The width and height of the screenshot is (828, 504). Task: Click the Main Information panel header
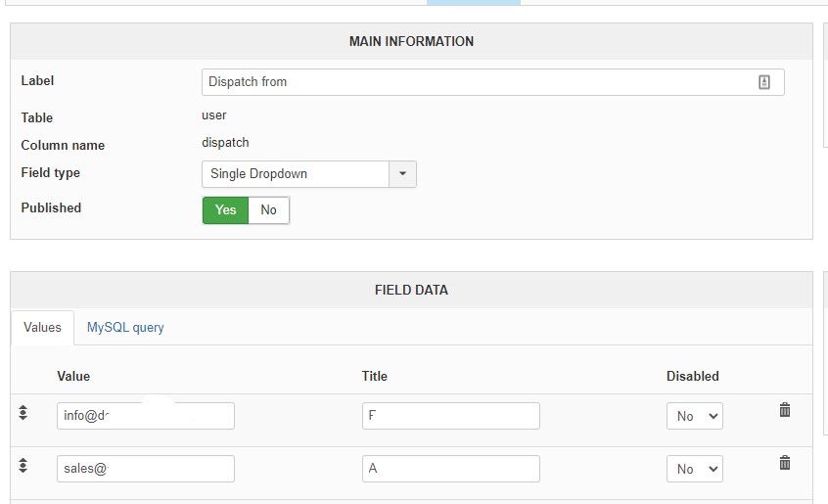[411, 42]
